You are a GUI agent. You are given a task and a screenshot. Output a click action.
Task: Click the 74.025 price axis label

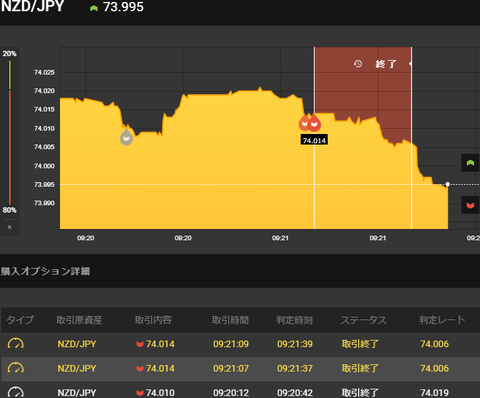[44, 72]
